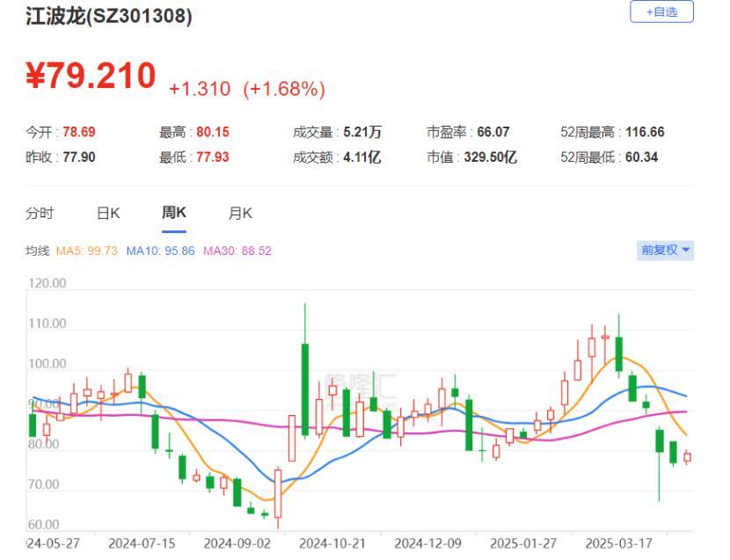Open the 前复权 adjustment dropdown
Image resolution: width=730 pixels, height=560 pixels.
665,250
